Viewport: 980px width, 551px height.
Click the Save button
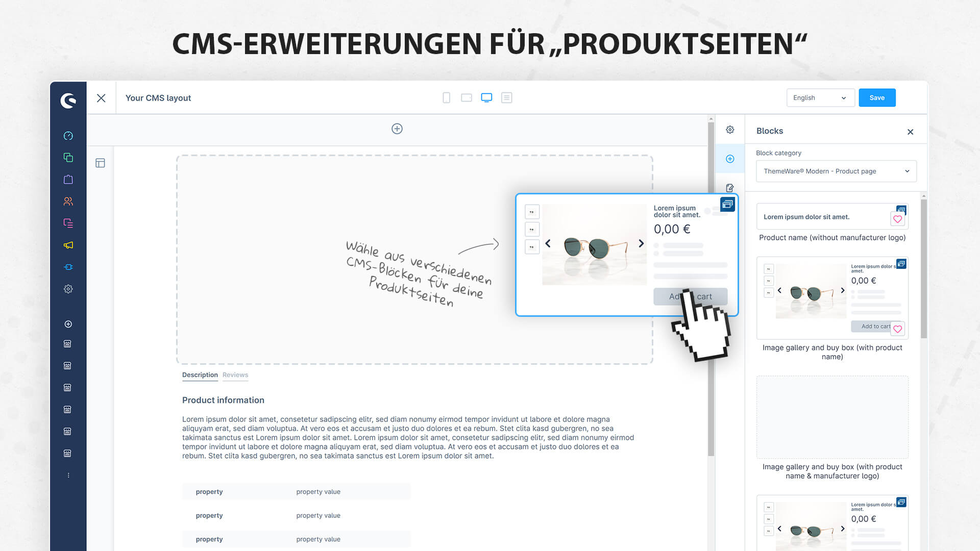[877, 97]
